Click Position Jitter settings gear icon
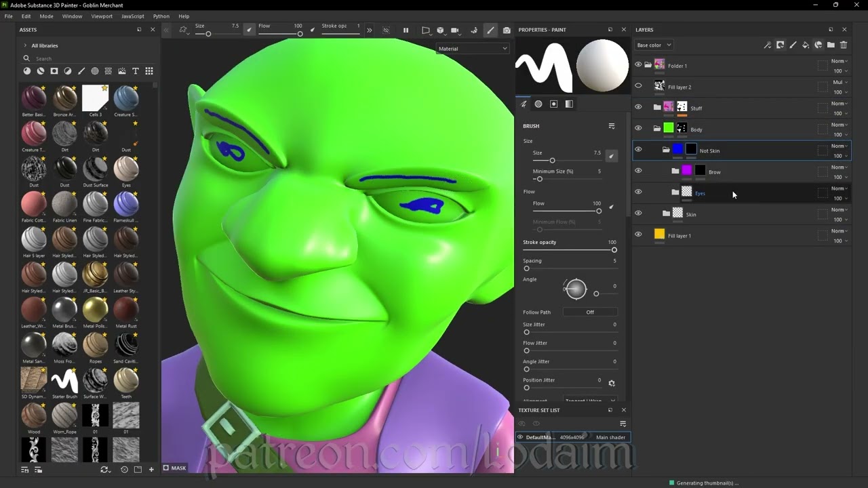The image size is (868, 488). coord(611,383)
